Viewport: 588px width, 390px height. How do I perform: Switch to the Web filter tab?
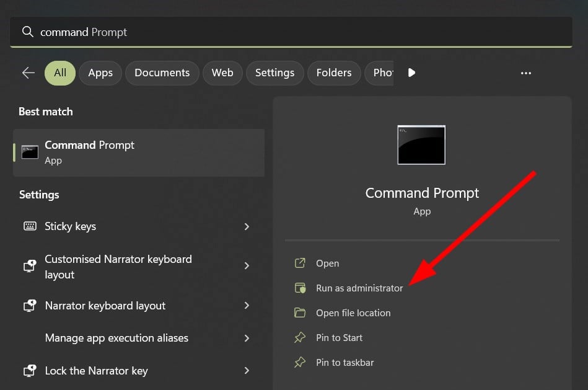coord(222,73)
